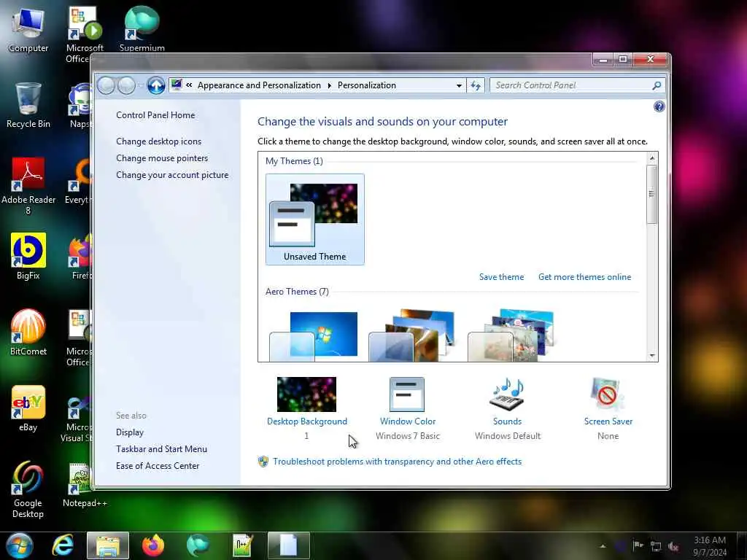
Task: Click Change your account picture link
Action: [172, 175]
